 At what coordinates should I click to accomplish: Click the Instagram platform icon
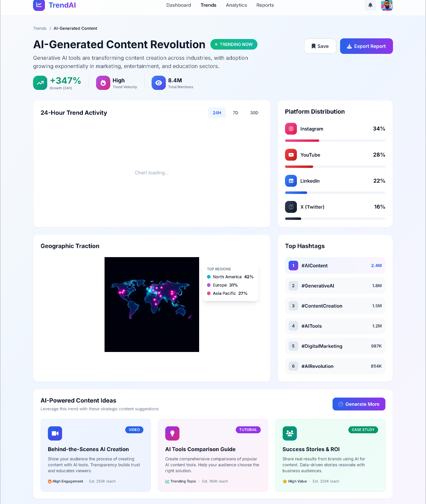click(x=291, y=129)
